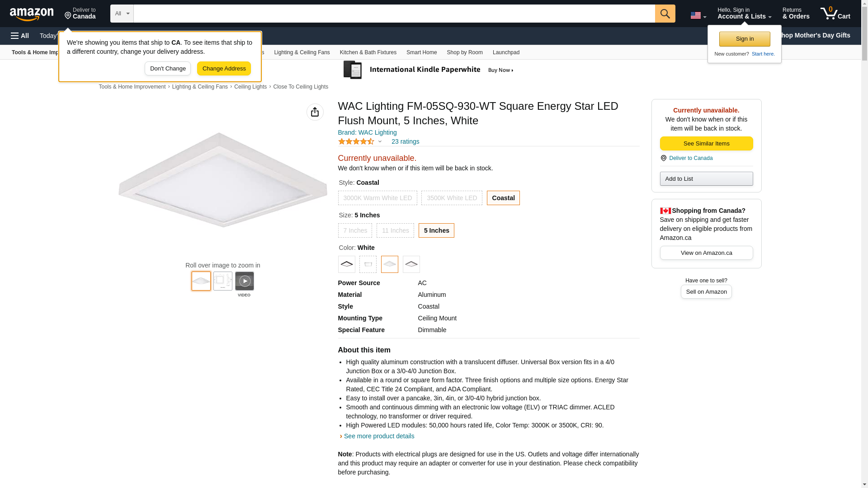Click the Amazon logo
Screen dimensions: 868x488
tap(32, 14)
